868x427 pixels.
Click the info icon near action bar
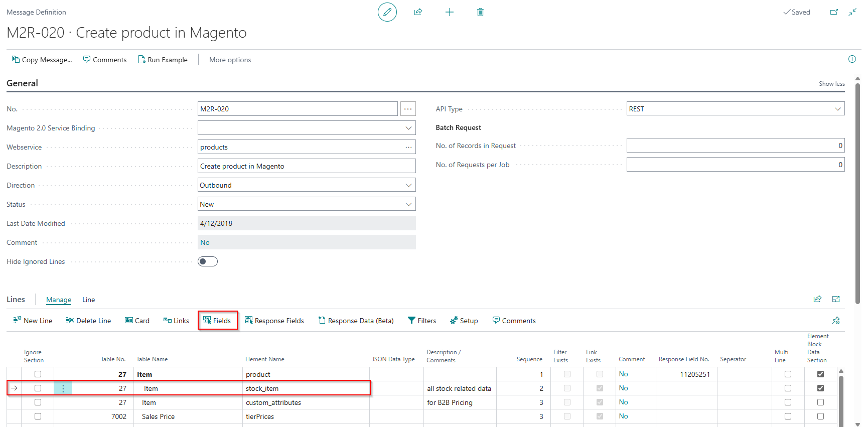pyautogui.click(x=852, y=59)
